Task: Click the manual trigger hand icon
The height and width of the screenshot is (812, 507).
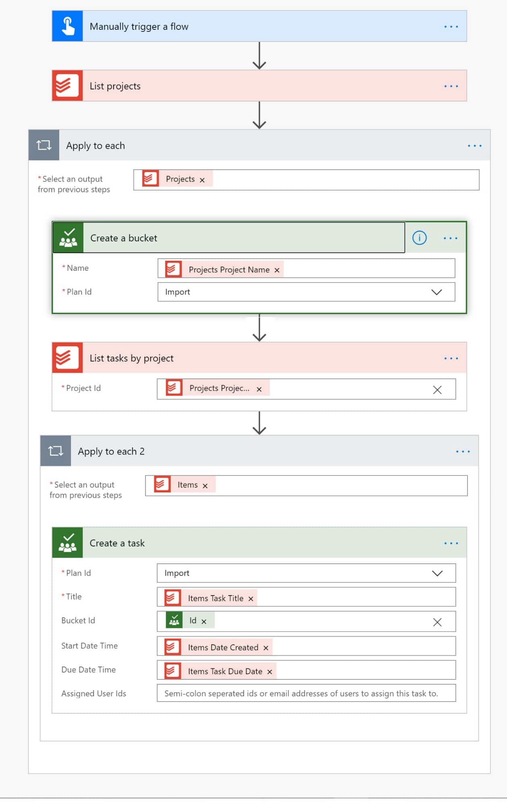Action: click(x=68, y=26)
